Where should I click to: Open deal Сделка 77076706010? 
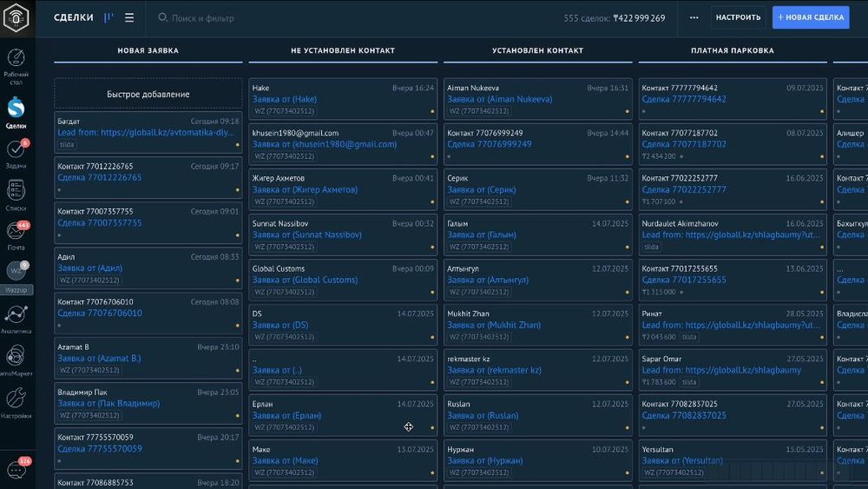point(100,313)
